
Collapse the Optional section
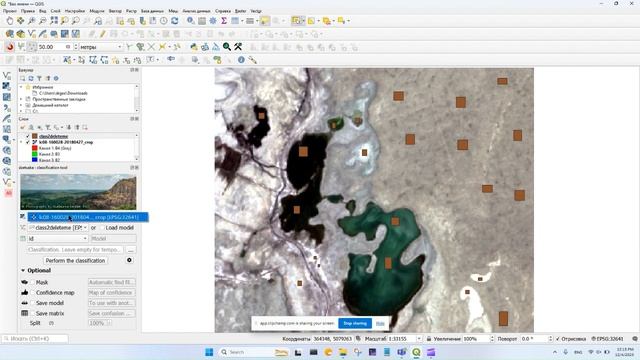(23, 271)
